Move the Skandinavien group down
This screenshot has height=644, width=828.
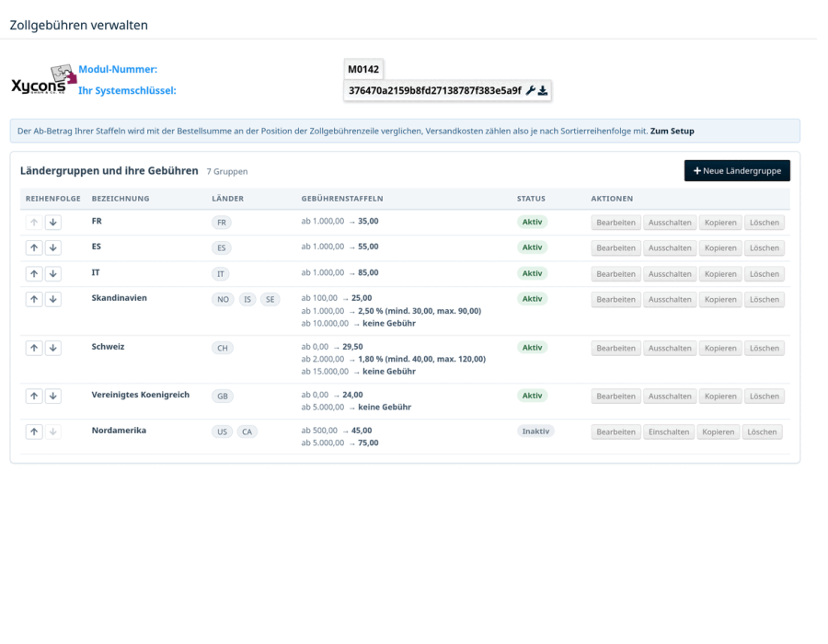click(52, 299)
